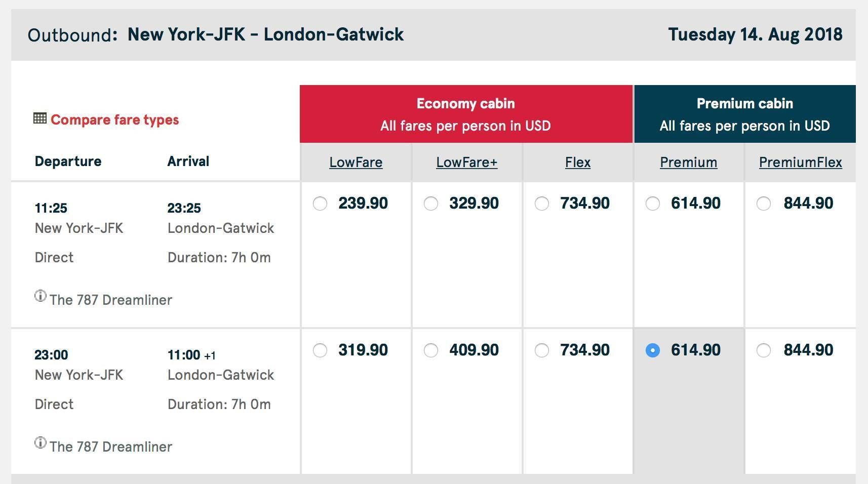868x484 pixels.
Task: Open the Compare fare types link
Action: click(114, 120)
